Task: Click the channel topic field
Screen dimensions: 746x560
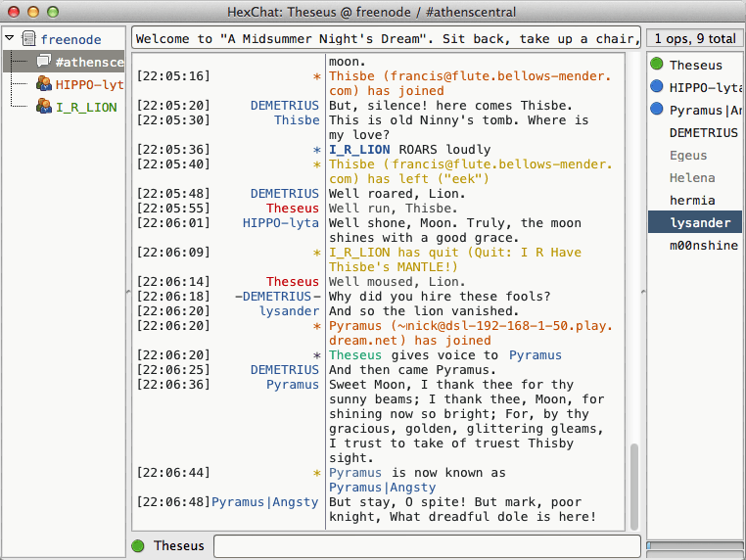Action: pyautogui.click(x=386, y=38)
